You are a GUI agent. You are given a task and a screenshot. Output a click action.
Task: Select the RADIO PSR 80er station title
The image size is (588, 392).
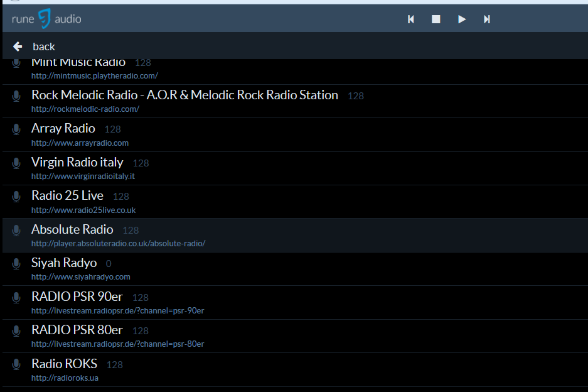tap(77, 330)
